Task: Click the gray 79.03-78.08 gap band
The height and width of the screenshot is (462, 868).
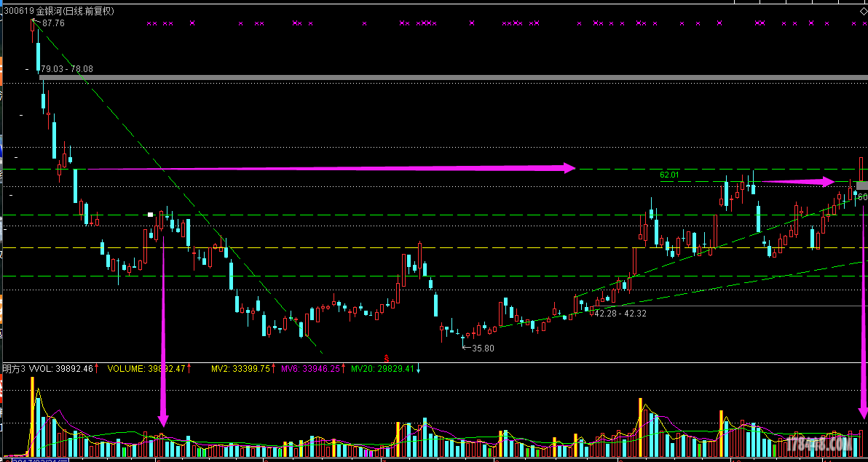Action: click(454, 78)
